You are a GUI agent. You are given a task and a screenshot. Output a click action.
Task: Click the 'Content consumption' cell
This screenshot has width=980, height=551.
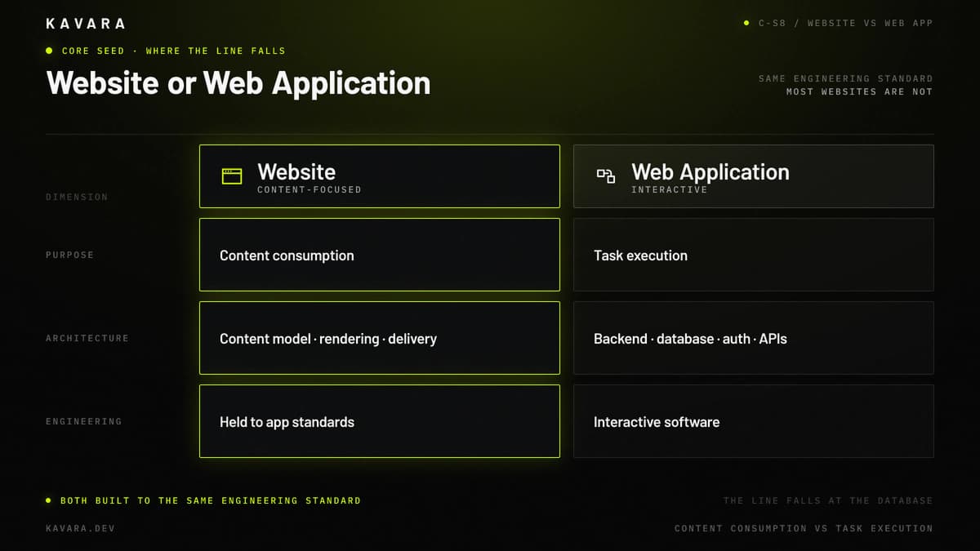point(380,255)
